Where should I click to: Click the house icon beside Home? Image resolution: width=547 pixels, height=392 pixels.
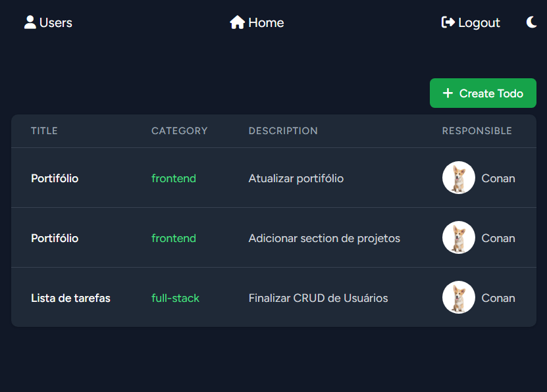tap(237, 22)
